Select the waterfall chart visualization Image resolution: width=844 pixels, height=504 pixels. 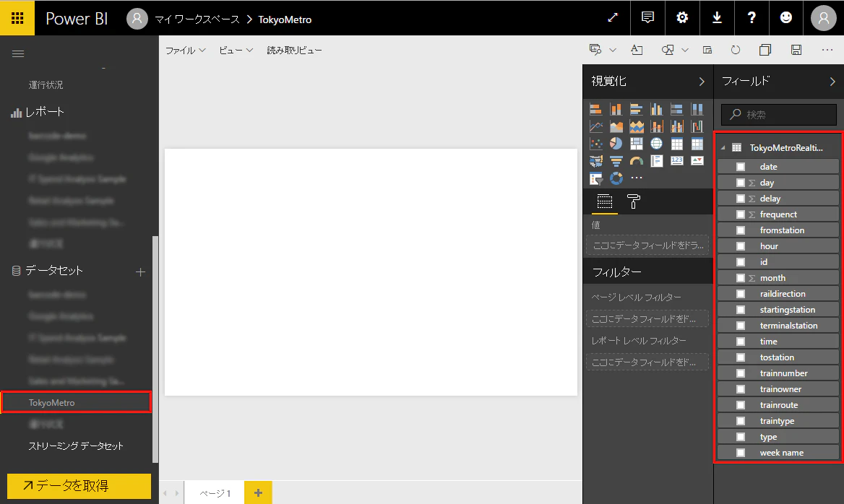(697, 126)
